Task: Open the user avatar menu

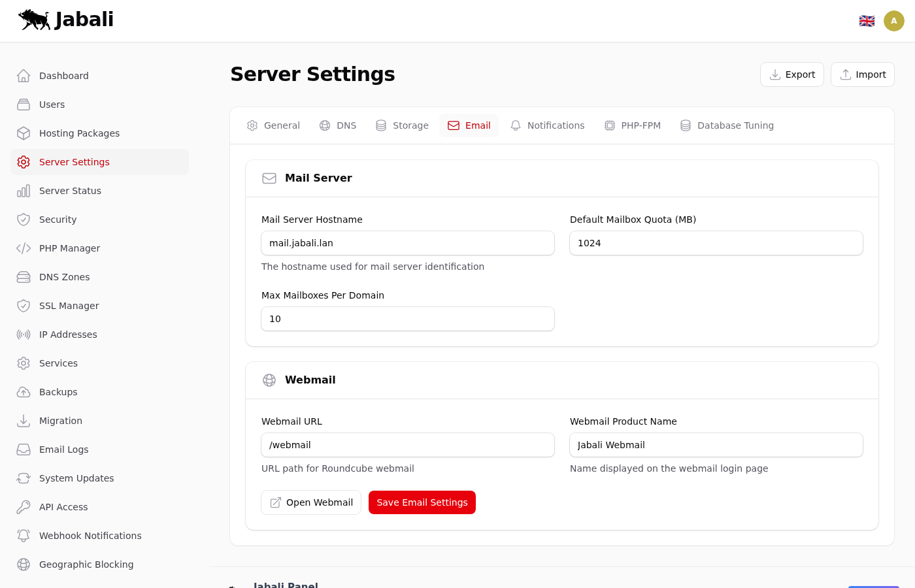Action: click(893, 21)
